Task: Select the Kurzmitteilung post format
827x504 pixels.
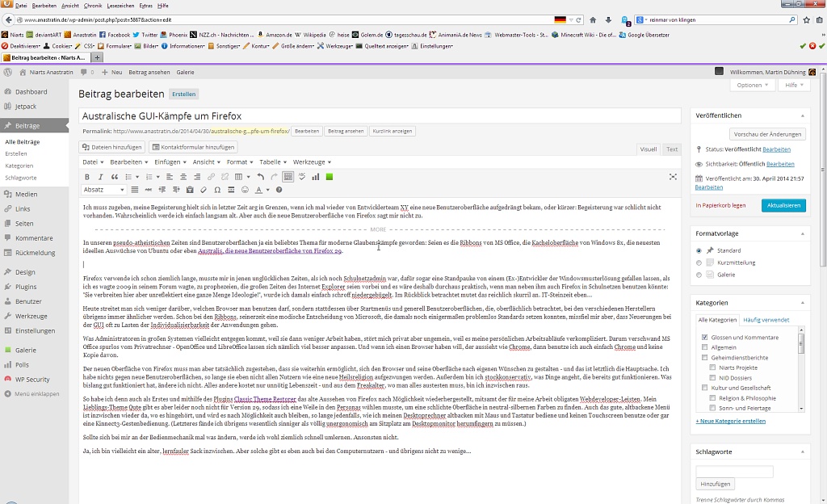Action: (x=699, y=262)
